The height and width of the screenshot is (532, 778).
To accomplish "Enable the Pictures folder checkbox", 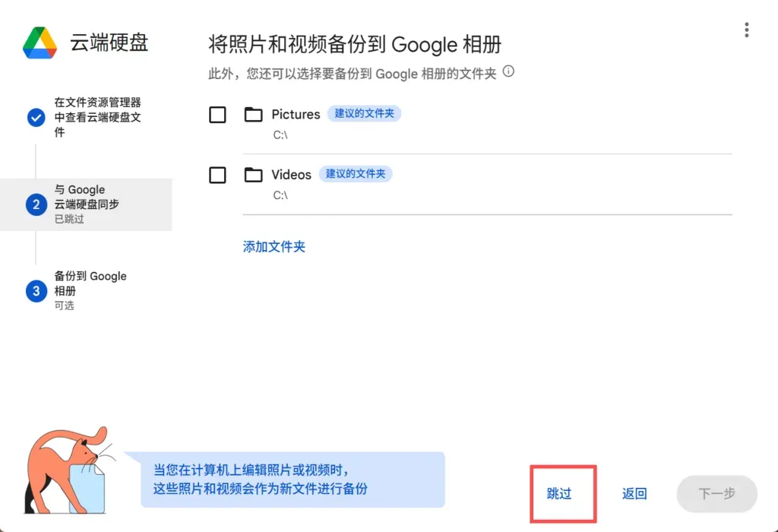I will point(218,115).
